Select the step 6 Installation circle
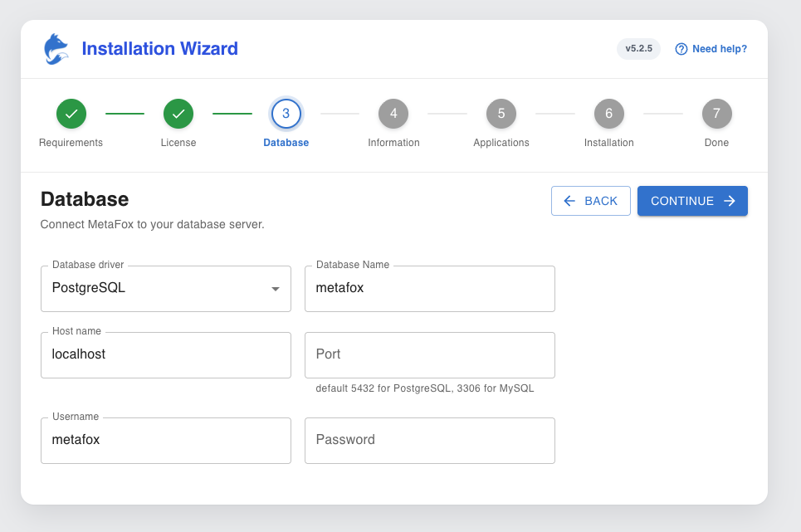Image resolution: width=801 pixels, height=532 pixels. [x=609, y=114]
